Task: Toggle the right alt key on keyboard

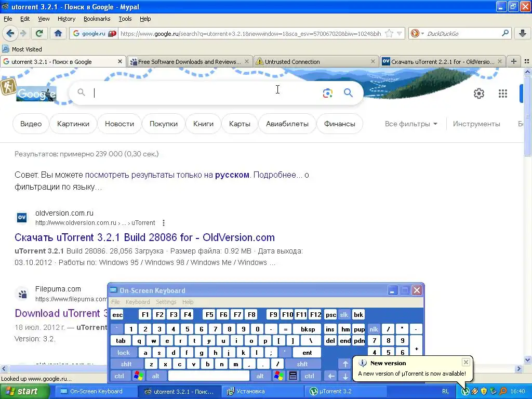Action: (x=260, y=376)
